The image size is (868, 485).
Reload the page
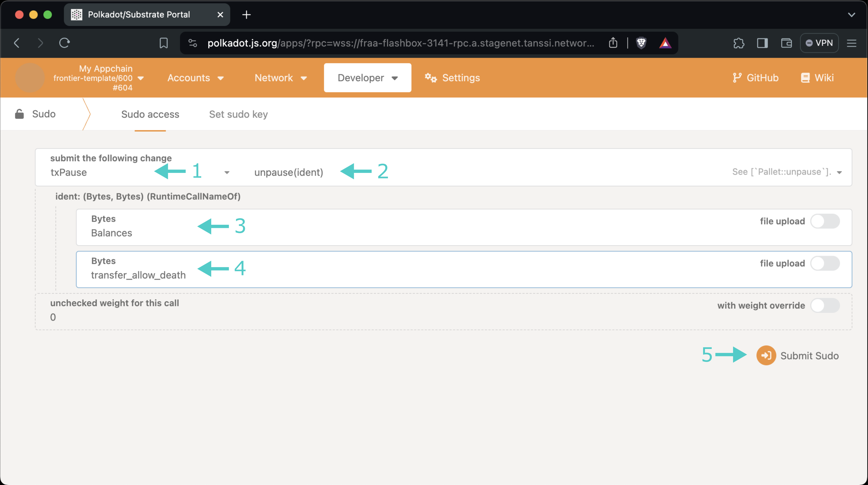(64, 43)
